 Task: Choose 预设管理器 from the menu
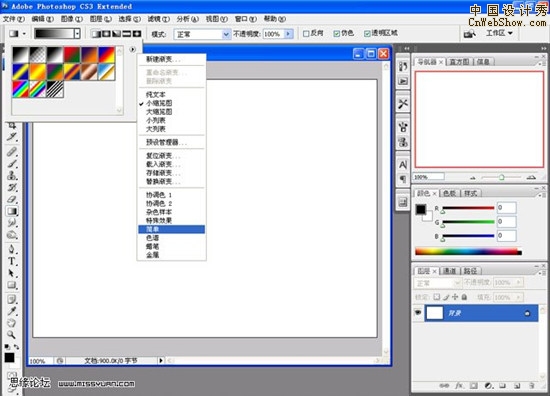166,142
